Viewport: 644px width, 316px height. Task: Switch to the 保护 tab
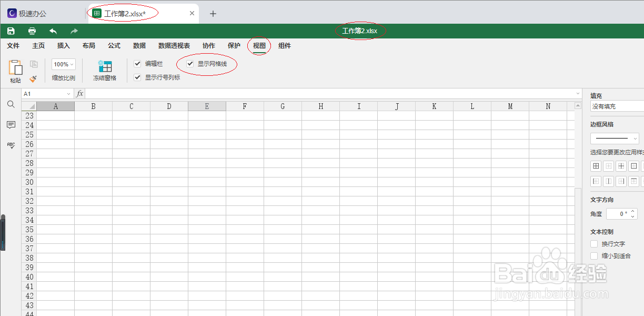[x=234, y=46]
